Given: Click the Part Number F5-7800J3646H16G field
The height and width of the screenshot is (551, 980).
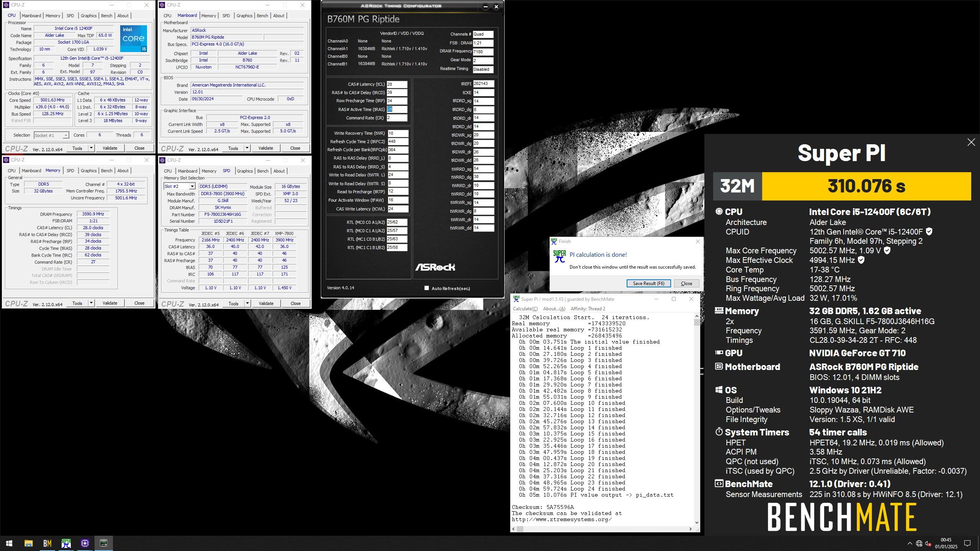Looking at the screenshot, I should (222, 214).
